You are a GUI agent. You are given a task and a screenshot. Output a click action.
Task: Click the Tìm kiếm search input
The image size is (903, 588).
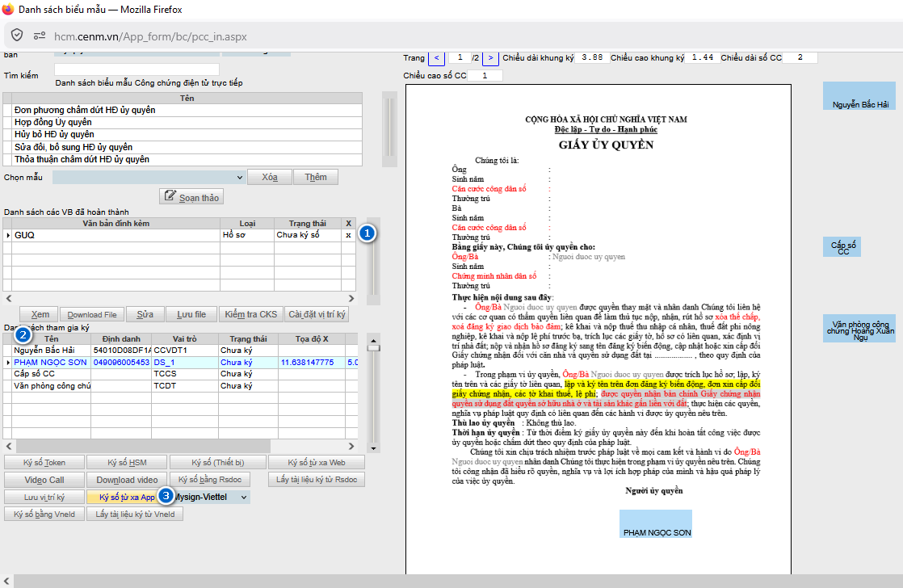click(x=137, y=69)
